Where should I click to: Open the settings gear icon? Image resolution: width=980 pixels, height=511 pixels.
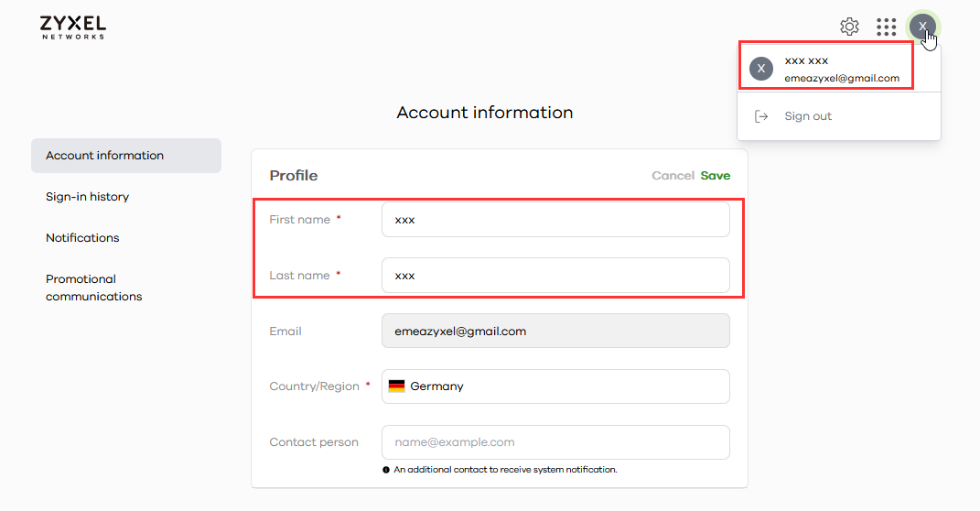pos(849,27)
